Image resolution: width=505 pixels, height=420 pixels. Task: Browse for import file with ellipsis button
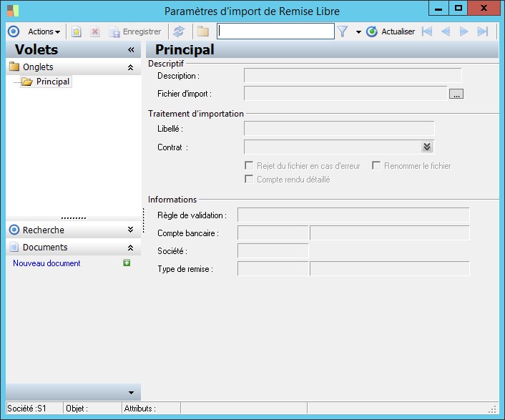point(456,94)
